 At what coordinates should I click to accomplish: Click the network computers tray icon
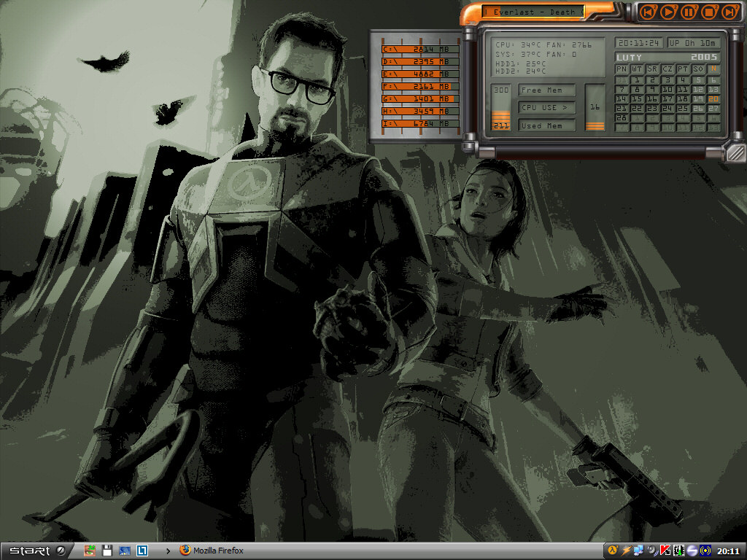click(638, 551)
